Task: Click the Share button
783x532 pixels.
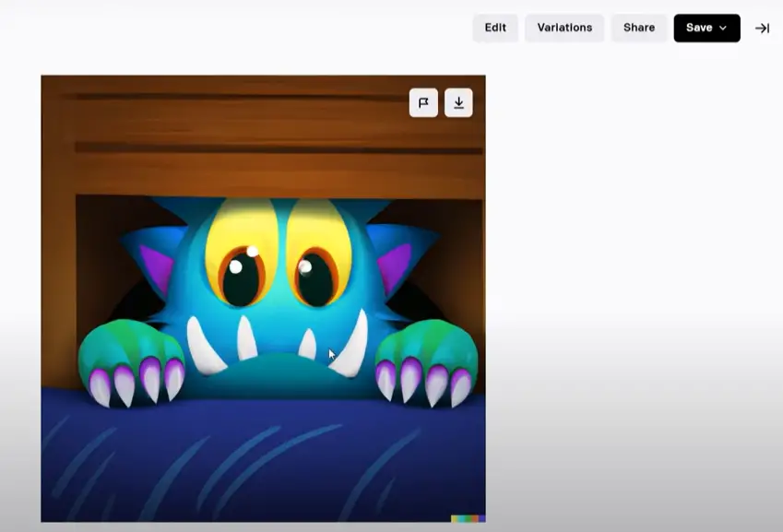Action: click(x=639, y=28)
